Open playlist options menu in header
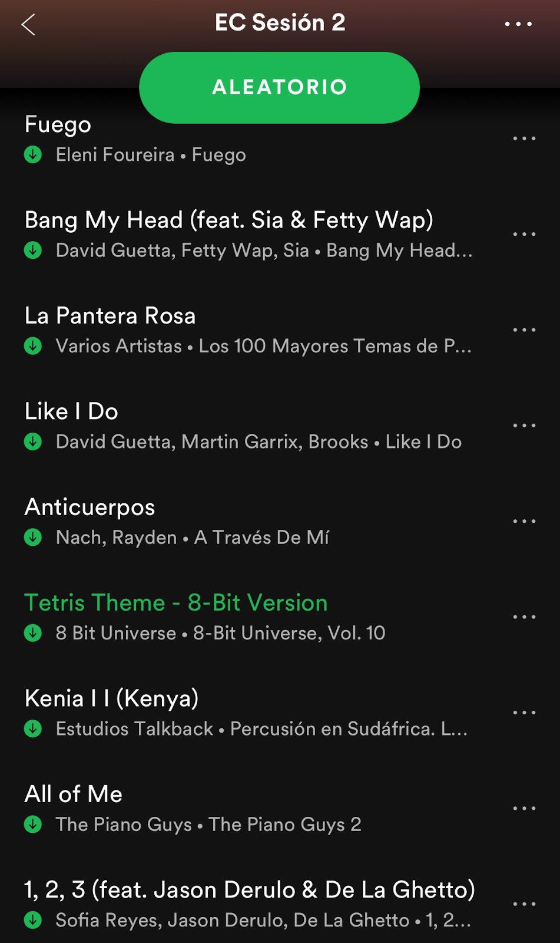 coord(518,24)
